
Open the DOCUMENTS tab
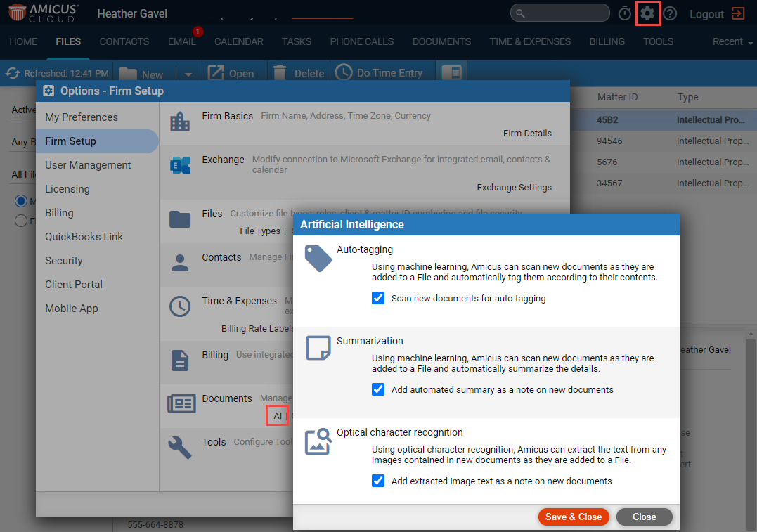pyautogui.click(x=441, y=41)
